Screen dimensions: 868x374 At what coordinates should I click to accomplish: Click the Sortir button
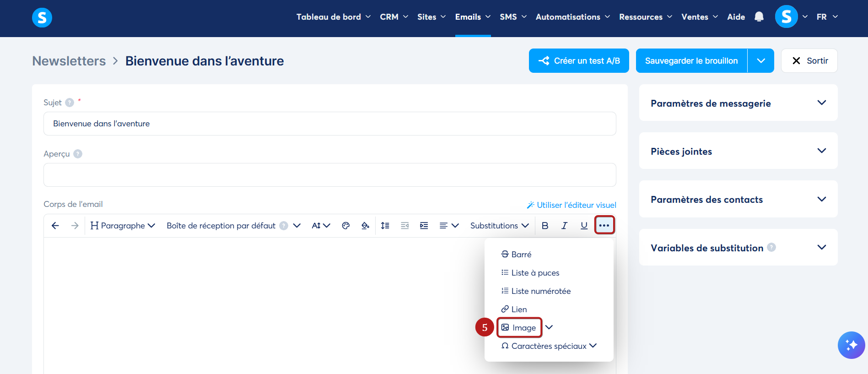coord(809,61)
